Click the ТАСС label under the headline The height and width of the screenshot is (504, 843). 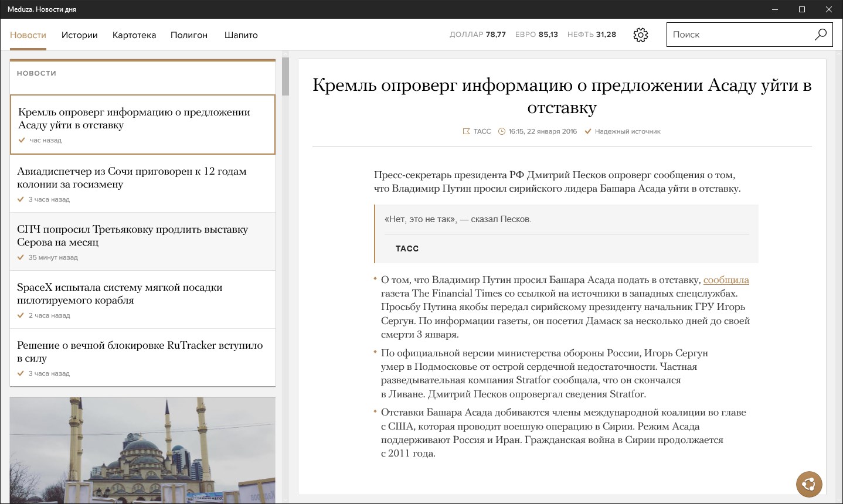pos(482,131)
